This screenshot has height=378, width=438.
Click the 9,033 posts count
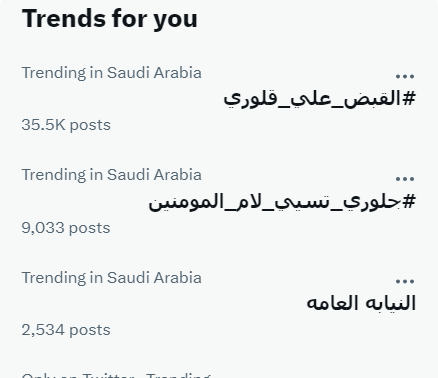[66, 228]
